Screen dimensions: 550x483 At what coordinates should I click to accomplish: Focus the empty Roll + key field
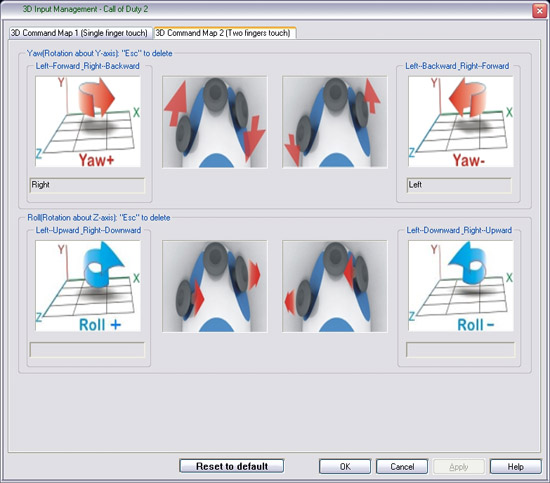click(x=87, y=350)
